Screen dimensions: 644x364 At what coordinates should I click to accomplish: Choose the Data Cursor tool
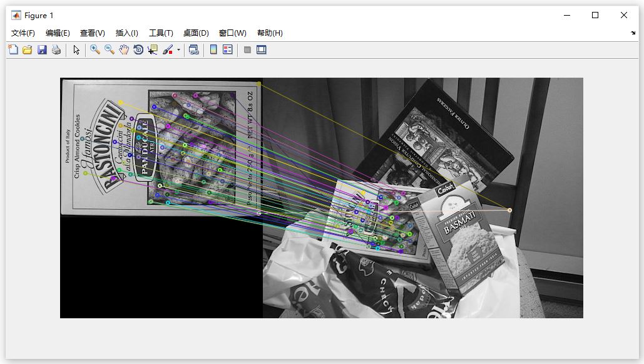tap(153, 49)
